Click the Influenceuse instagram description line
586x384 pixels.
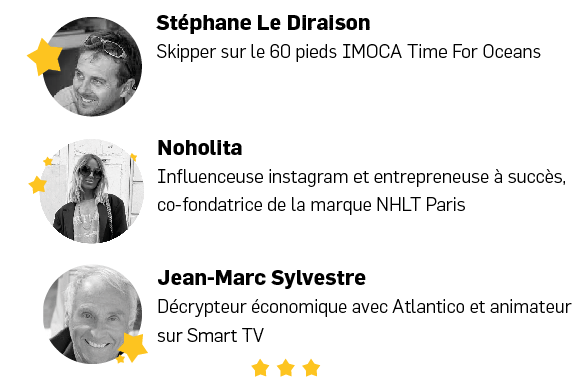coord(361,176)
